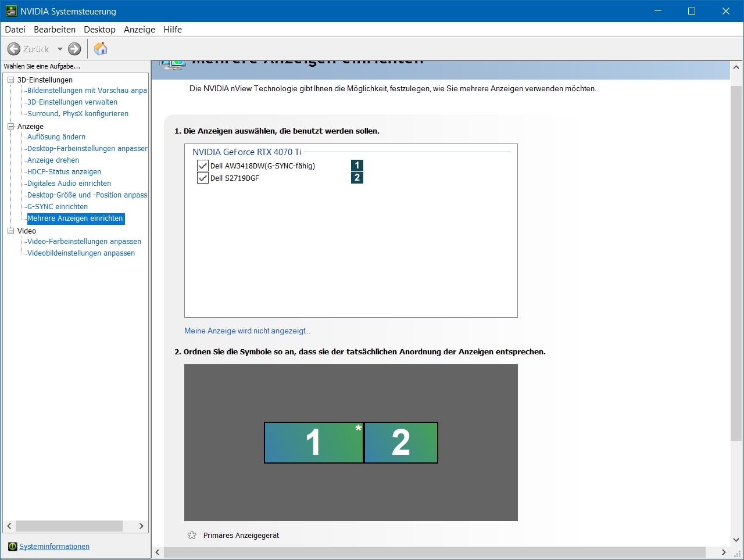Uncheck the Dell S2719DGF display checkbox

tap(202, 178)
